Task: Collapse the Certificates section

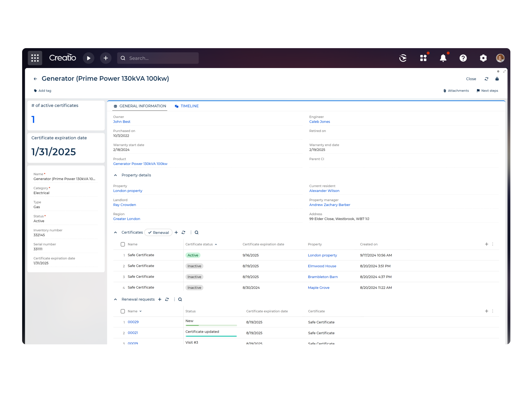Action: [115, 232]
